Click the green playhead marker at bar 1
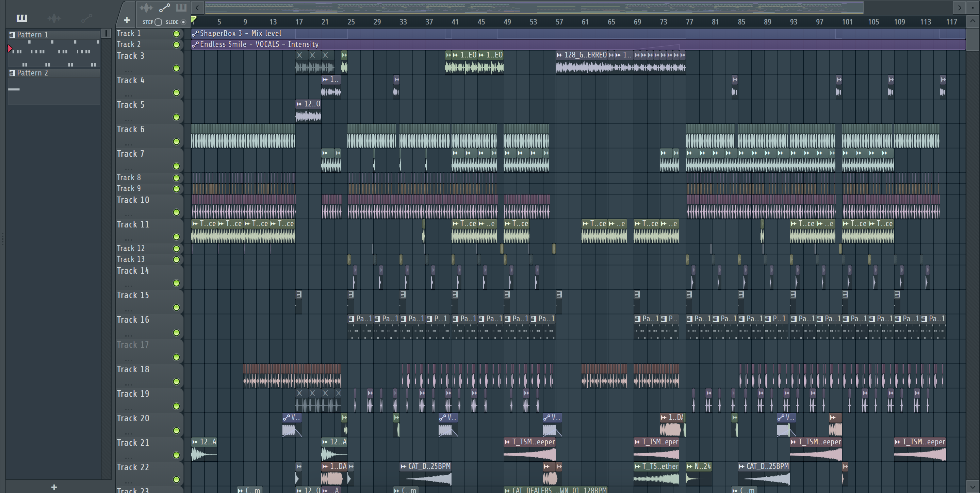Image resolution: width=980 pixels, height=493 pixels. [x=194, y=19]
